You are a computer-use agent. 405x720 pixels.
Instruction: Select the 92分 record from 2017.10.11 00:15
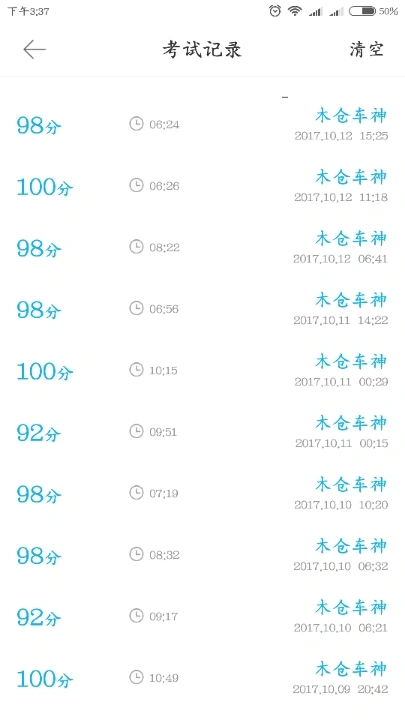202,432
